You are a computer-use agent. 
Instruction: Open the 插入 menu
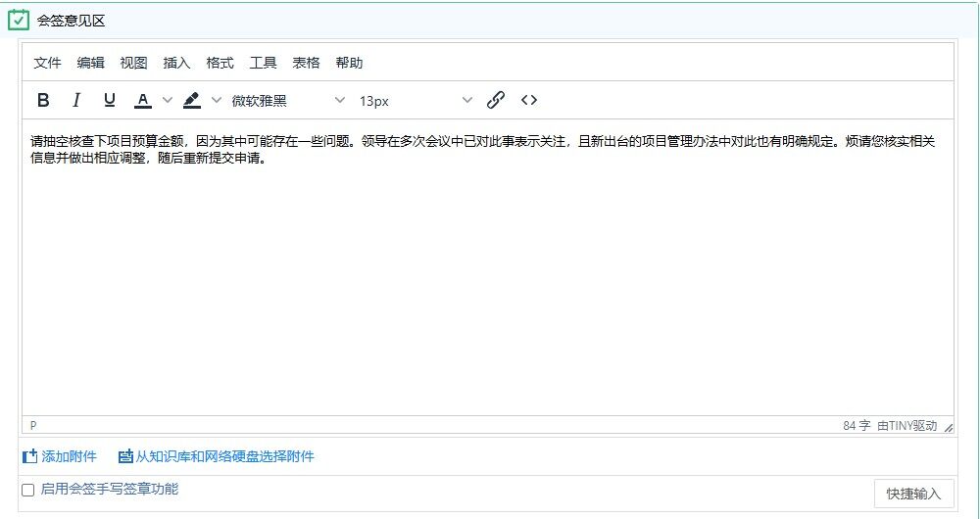tap(176, 63)
